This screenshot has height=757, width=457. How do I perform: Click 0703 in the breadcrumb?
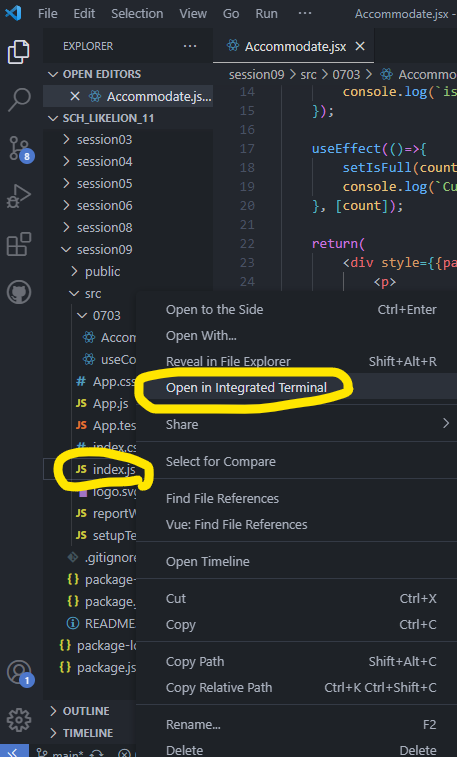tap(346, 74)
